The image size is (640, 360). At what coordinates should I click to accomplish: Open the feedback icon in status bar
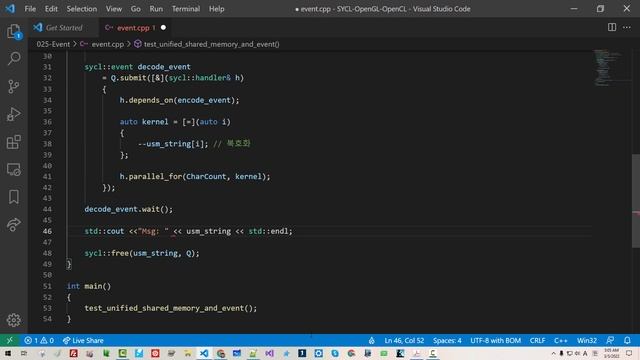[610, 340]
